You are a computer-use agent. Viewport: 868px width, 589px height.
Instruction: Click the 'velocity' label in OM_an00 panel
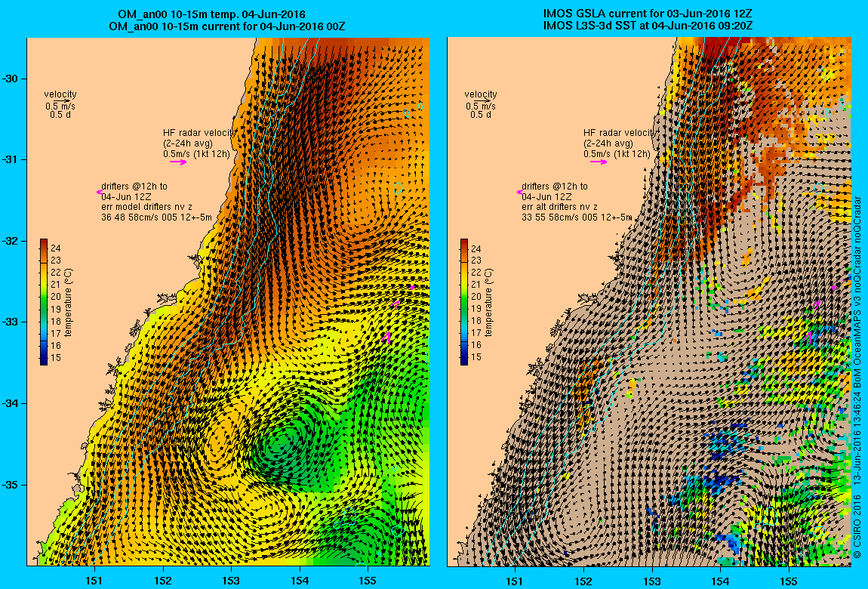(60, 94)
